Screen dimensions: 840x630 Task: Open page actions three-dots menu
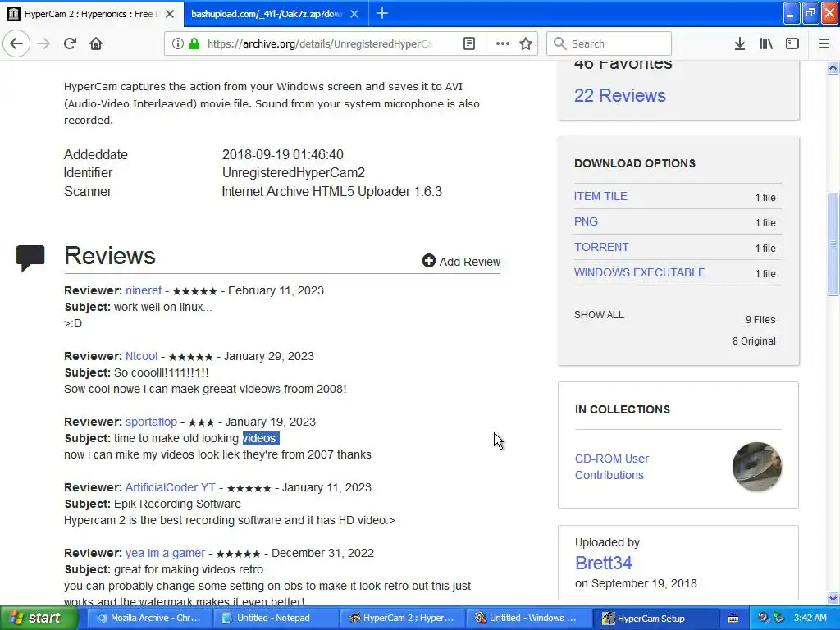point(502,43)
